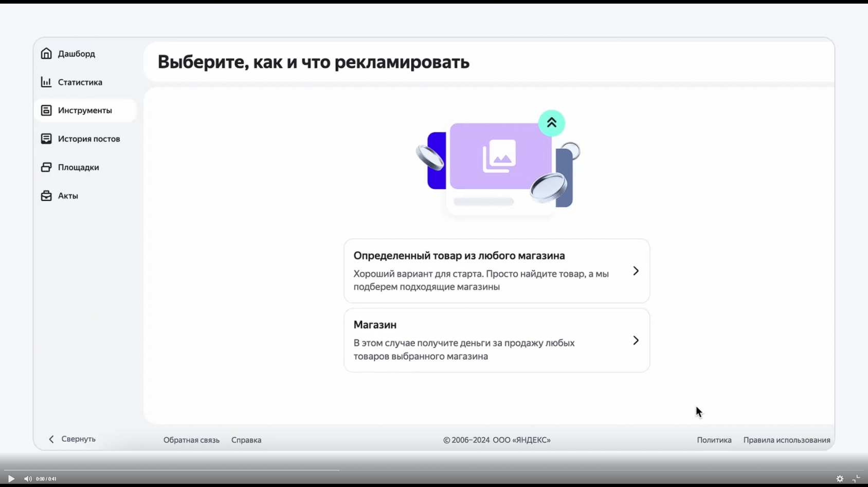
Task: Click the Акты briefcase icon
Action: [46, 196]
